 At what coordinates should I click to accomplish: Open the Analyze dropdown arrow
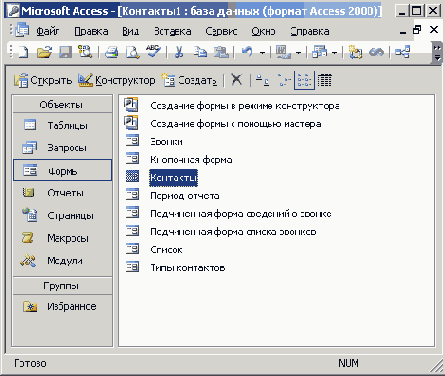[335, 53]
